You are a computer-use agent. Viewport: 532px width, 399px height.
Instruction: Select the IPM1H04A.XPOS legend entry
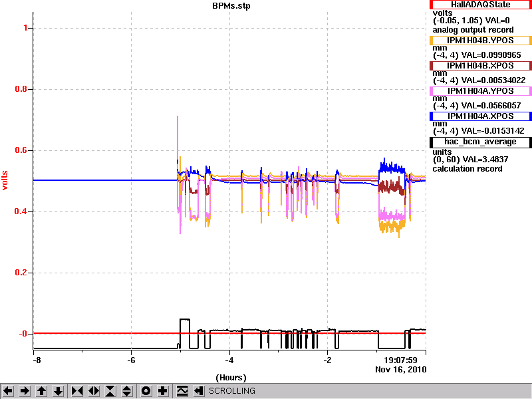pyautogui.click(x=480, y=116)
